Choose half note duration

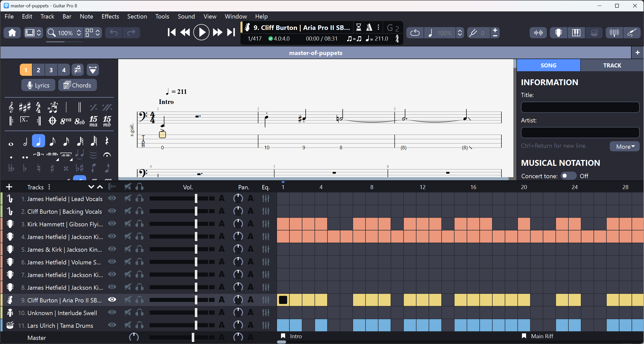[x=25, y=141]
